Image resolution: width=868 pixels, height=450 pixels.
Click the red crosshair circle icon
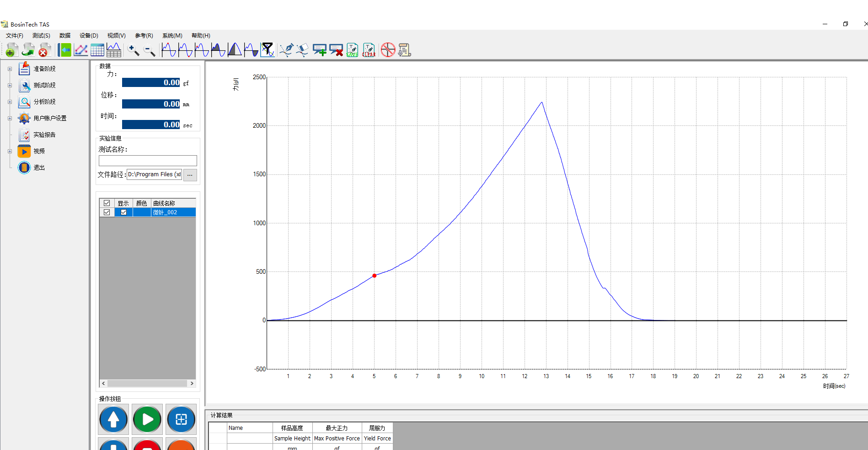(x=388, y=50)
